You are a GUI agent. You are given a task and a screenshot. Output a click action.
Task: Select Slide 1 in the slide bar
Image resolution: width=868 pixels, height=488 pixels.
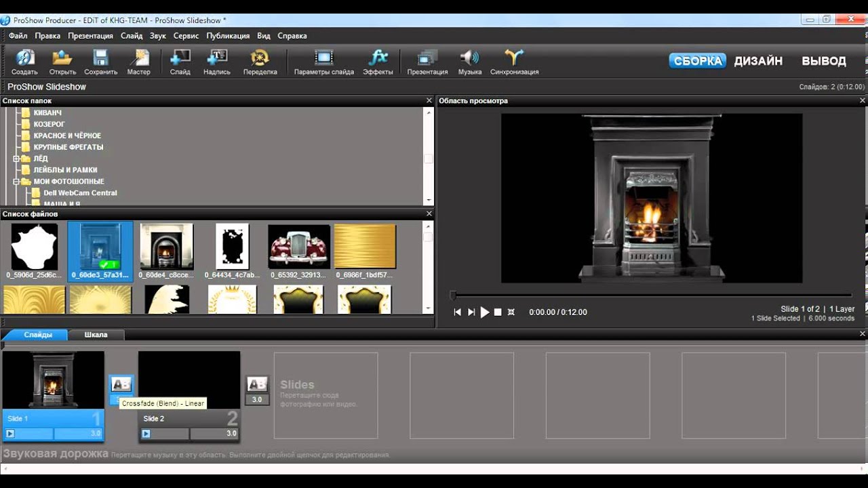click(x=54, y=396)
